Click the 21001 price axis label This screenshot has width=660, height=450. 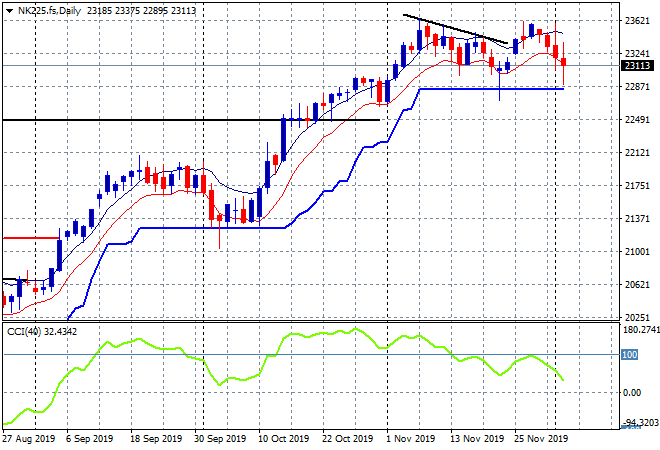pyautogui.click(x=637, y=251)
